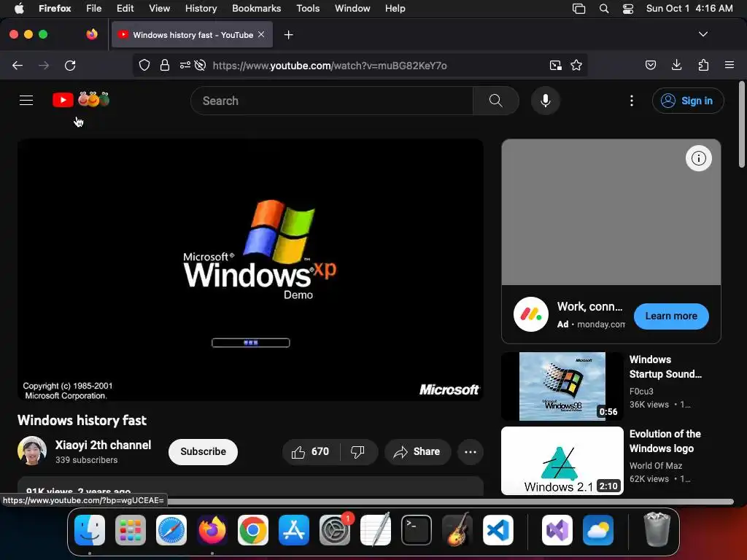Open Spotlight search in menu bar
This screenshot has width=747, height=560.
click(x=603, y=9)
